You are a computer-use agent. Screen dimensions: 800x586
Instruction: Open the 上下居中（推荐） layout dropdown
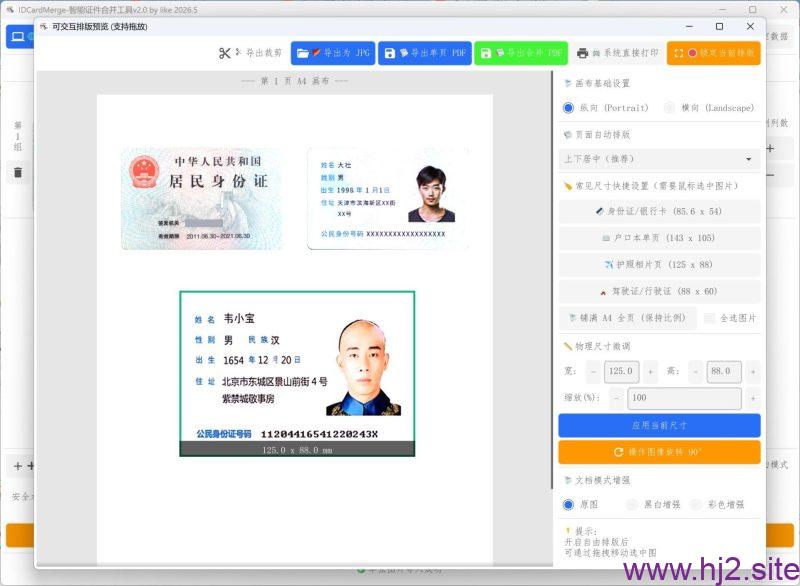(659, 159)
